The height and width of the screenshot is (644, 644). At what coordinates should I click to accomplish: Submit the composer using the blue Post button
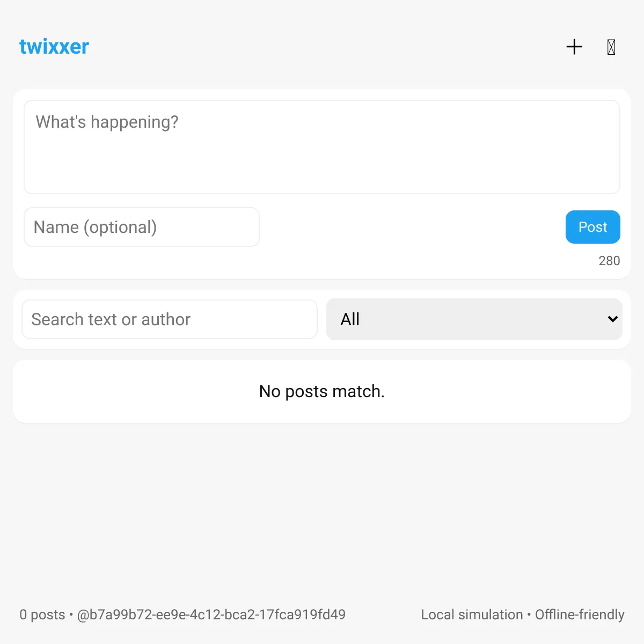(x=592, y=227)
